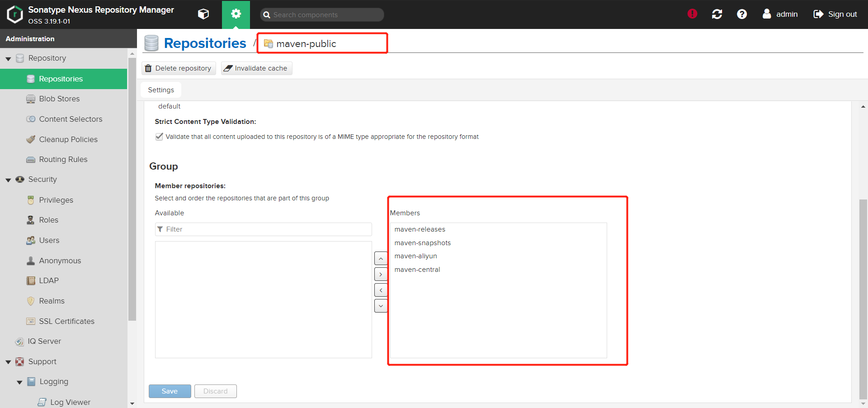Toggle Strict Content Type Validation checkbox
868x408 pixels.
[x=159, y=137]
